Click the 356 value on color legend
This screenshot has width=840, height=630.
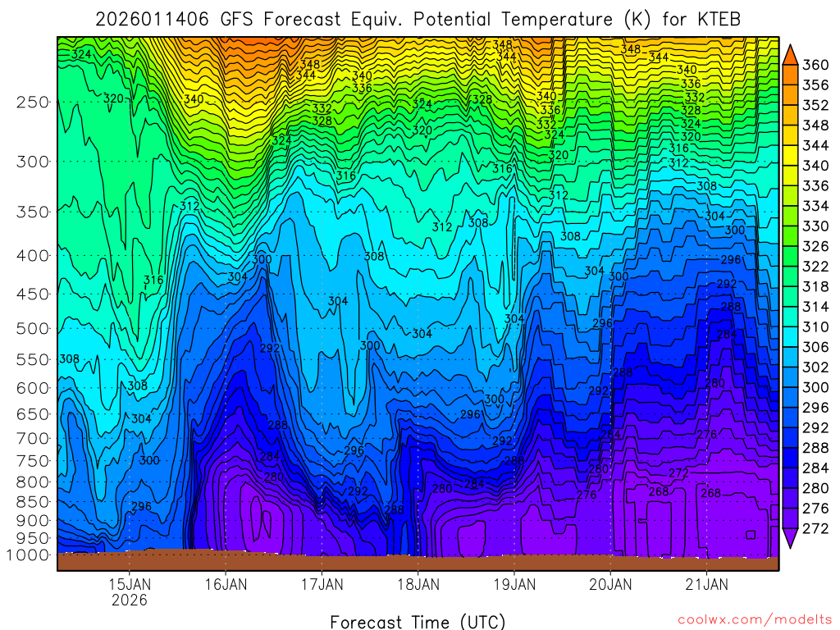click(x=815, y=85)
